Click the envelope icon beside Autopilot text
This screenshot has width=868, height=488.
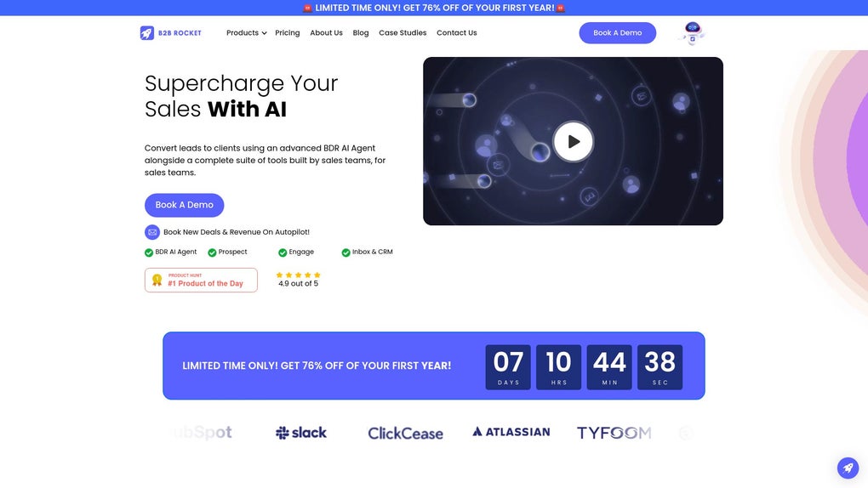pos(152,232)
